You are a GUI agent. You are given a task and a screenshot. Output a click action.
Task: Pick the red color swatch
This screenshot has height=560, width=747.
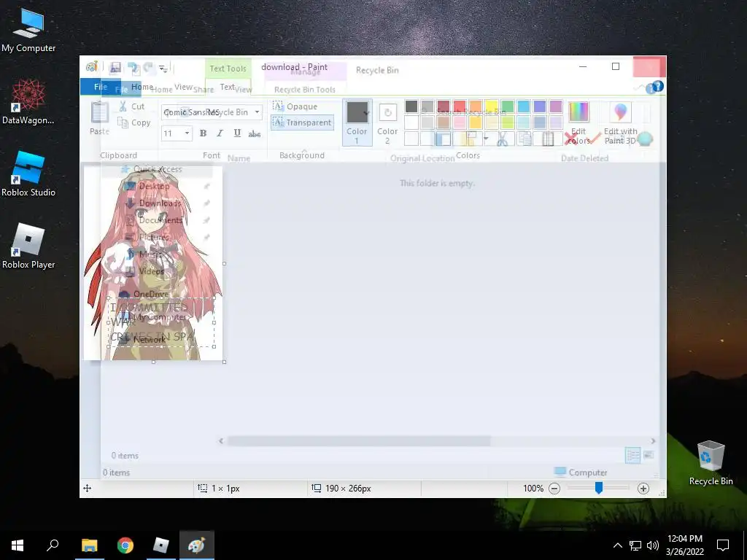pyautogui.click(x=460, y=106)
